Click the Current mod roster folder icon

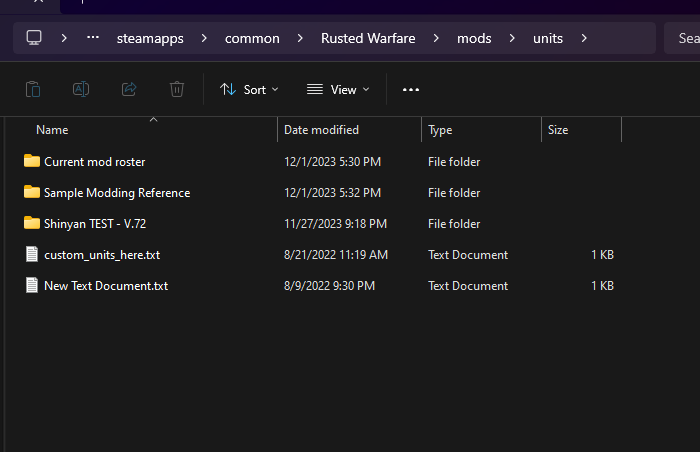(32, 161)
